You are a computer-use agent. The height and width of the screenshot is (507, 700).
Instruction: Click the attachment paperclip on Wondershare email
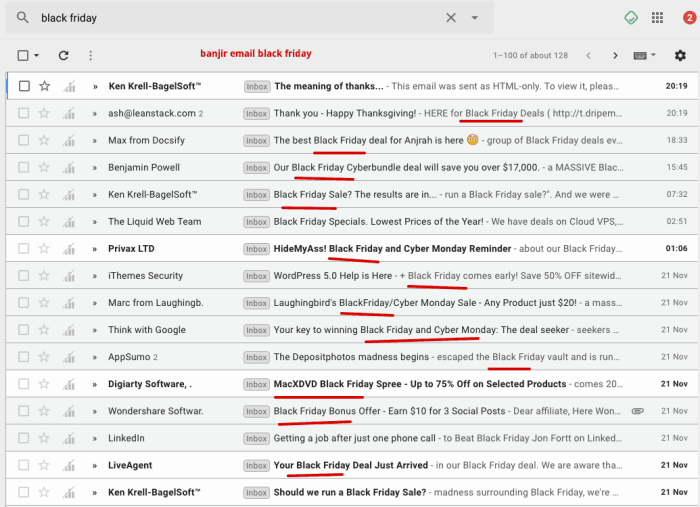pos(638,411)
